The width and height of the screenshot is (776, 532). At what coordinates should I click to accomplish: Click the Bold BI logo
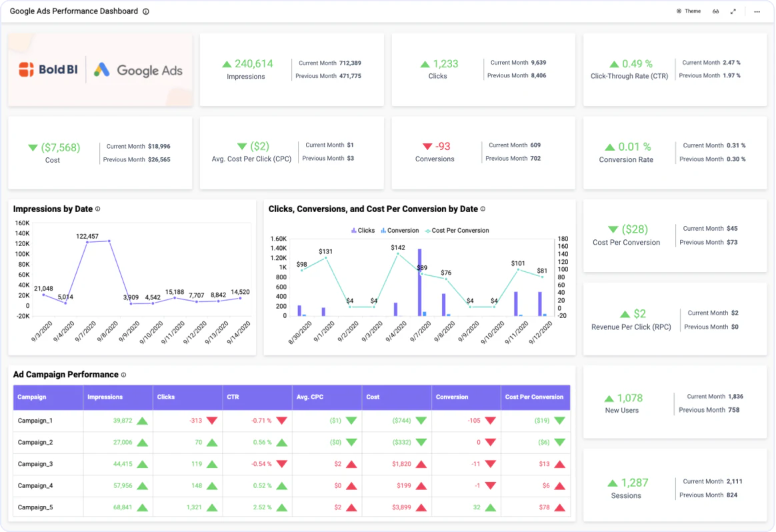click(x=48, y=70)
